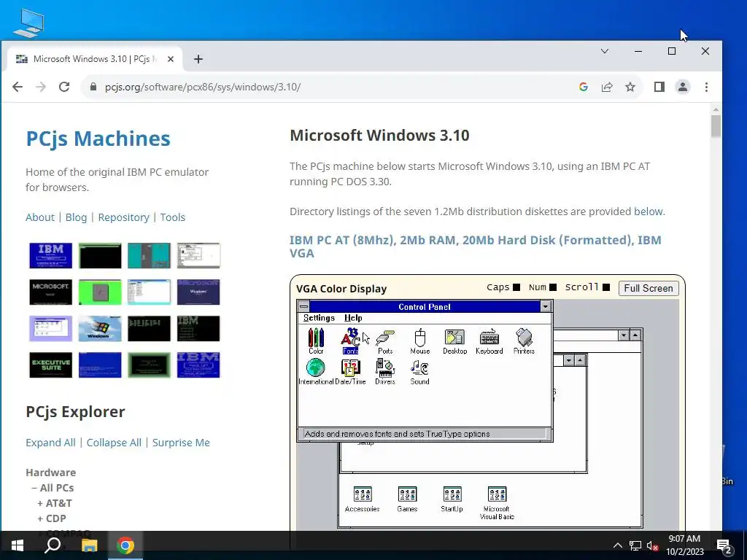This screenshot has height=560, width=747.
Task: Open the Chrome profile avatar
Action: coord(683,87)
